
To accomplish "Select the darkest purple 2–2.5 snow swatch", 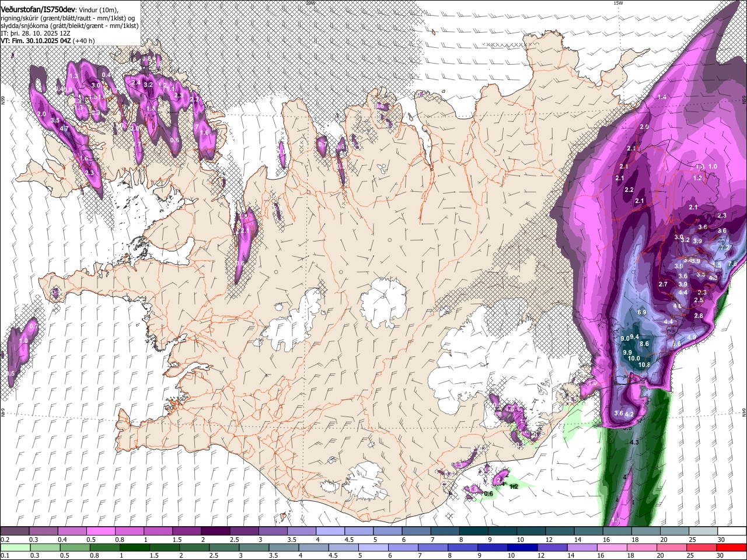I will point(215,531).
